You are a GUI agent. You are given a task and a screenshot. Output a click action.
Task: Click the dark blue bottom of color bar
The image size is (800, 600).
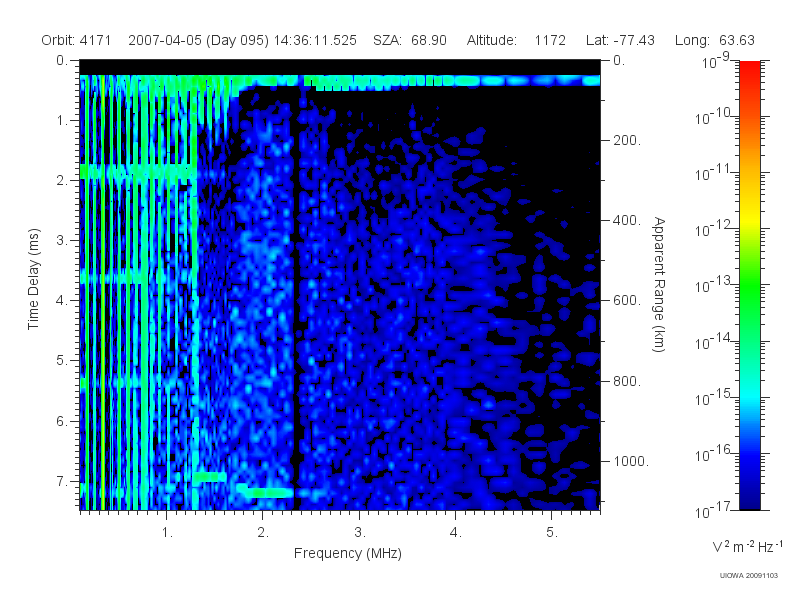point(749,501)
